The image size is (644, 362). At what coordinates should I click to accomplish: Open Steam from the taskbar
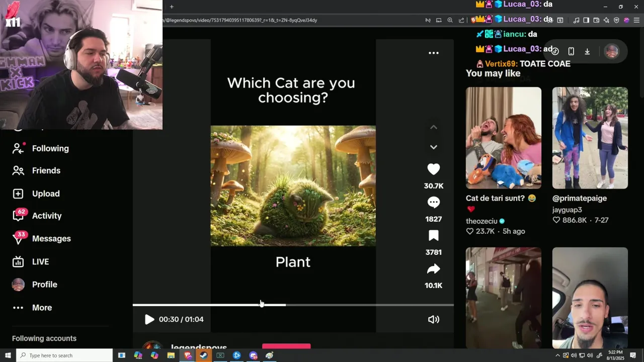203,355
